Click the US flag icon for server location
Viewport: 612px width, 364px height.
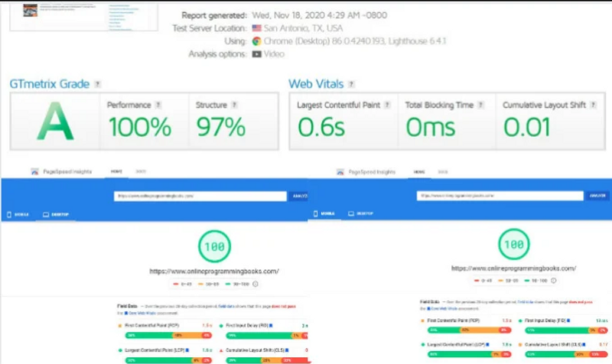(256, 28)
